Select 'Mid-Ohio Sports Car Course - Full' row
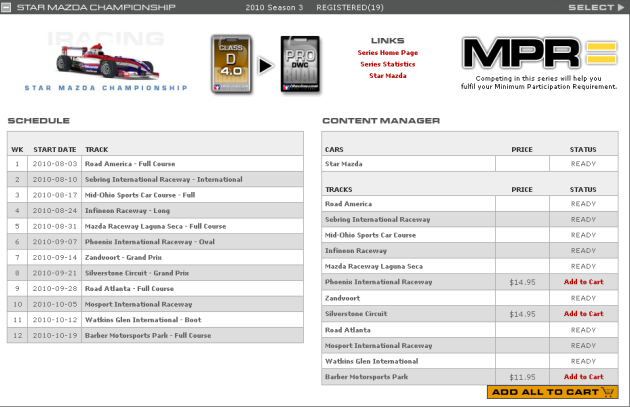 (155, 195)
